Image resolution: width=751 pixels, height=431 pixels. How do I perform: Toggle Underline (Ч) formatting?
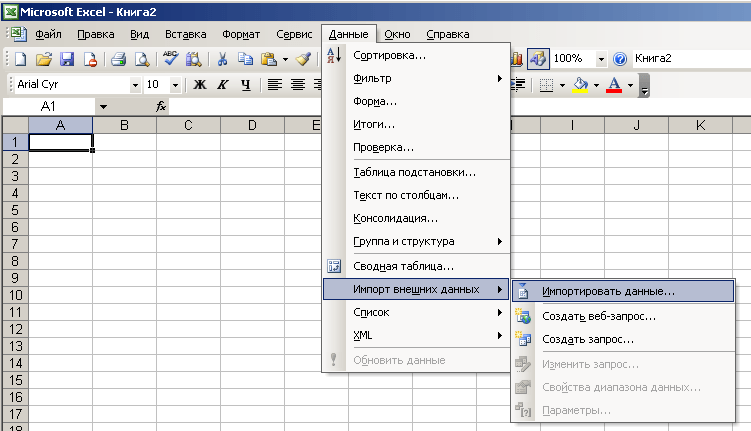tap(246, 85)
